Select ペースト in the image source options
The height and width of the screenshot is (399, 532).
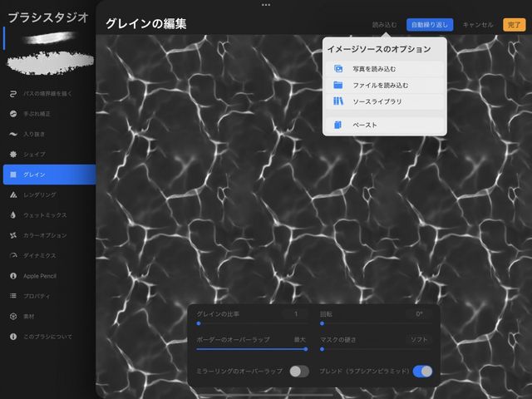coord(384,125)
